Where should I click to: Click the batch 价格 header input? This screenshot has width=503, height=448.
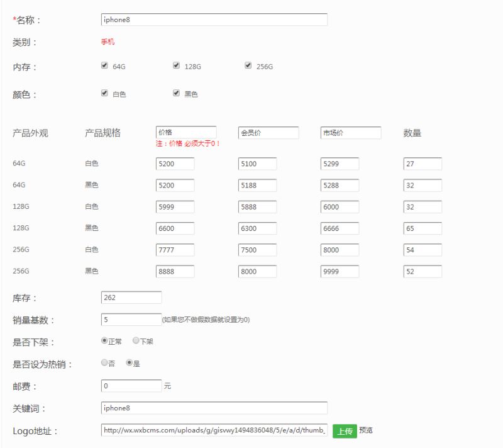click(186, 133)
